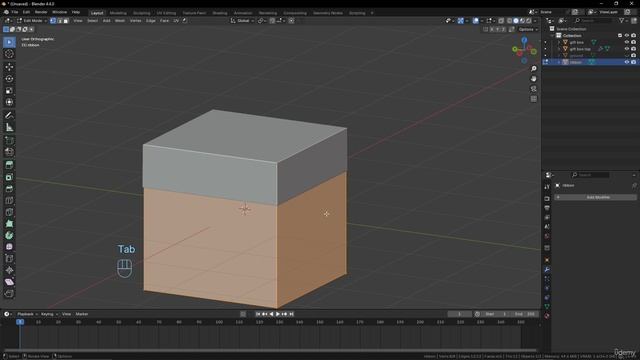Jump to the timeline end frame button
This screenshot has height=360, width=640.
coord(291,314)
